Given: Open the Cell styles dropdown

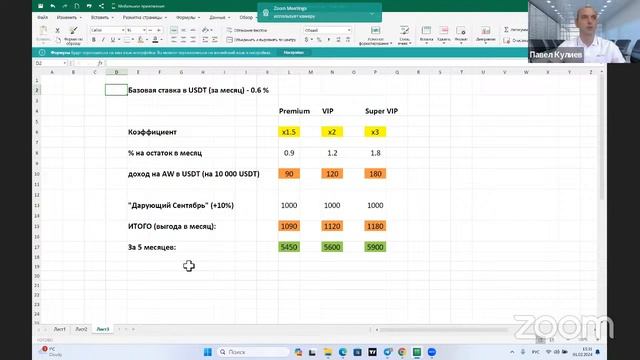Looking at the screenshot, I should coord(404,36).
